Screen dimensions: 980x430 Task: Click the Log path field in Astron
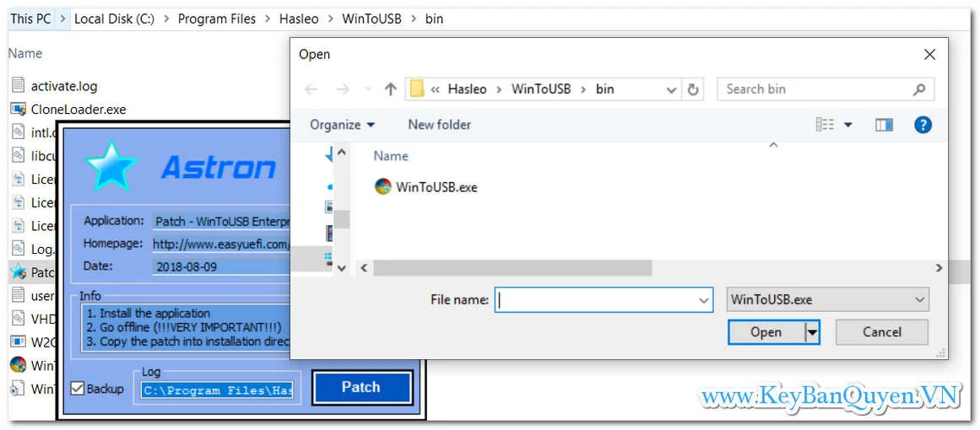pos(216,390)
